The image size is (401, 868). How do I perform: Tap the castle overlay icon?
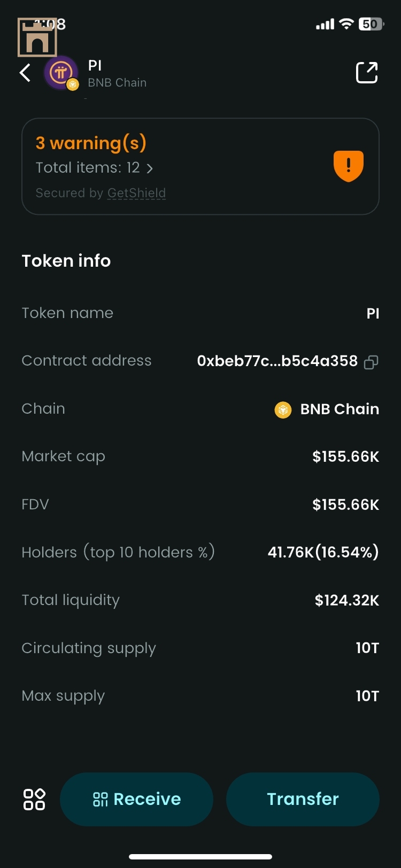pos(37,37)
